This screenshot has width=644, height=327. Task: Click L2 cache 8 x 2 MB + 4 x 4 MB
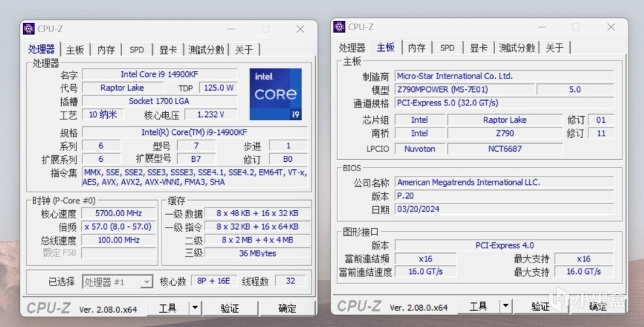click(258, 240)
